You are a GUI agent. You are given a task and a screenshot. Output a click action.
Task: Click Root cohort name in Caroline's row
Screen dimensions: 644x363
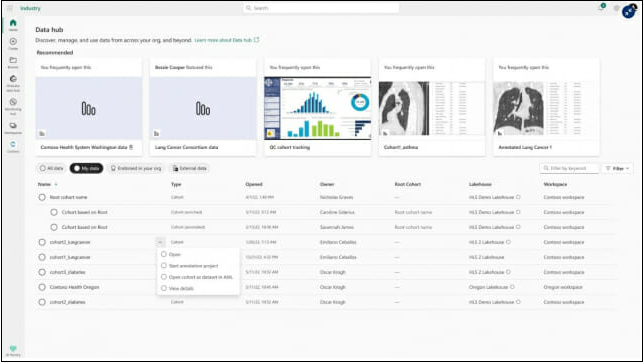click(413, 212)
